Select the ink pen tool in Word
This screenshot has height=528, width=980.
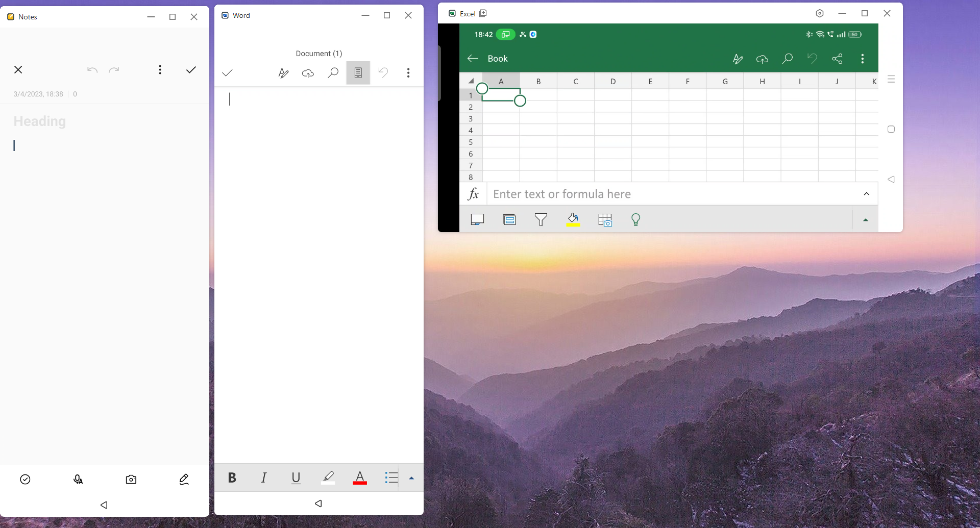pyautogui.click(x=284, y=73)
